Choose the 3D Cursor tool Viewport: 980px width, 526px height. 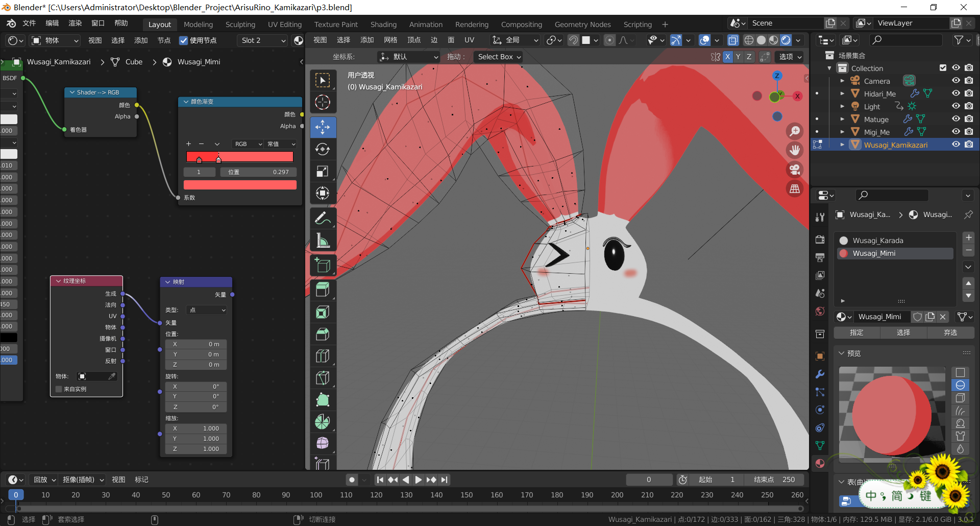pyautogui.click(x=323, y=103)
